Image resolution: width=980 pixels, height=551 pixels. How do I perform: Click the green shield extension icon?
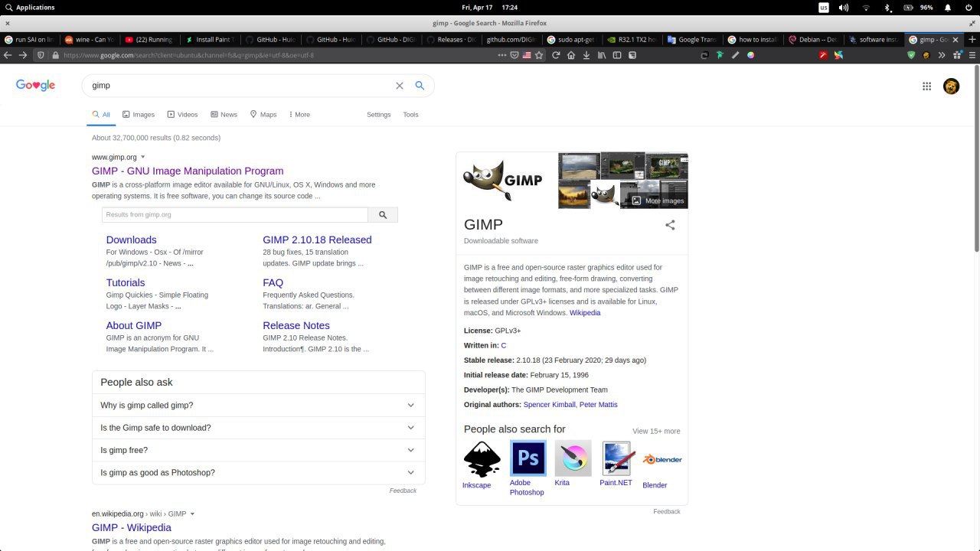[x=911, y=55]
